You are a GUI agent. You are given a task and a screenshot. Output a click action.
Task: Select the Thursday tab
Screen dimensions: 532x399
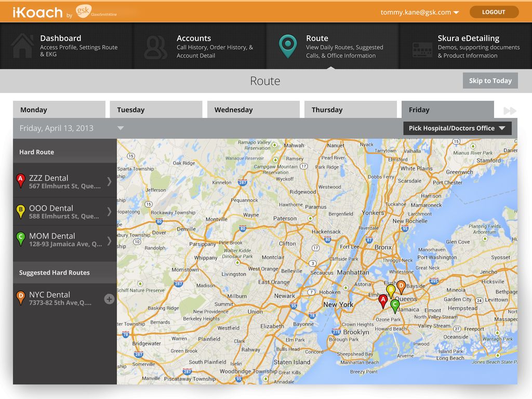351,110
